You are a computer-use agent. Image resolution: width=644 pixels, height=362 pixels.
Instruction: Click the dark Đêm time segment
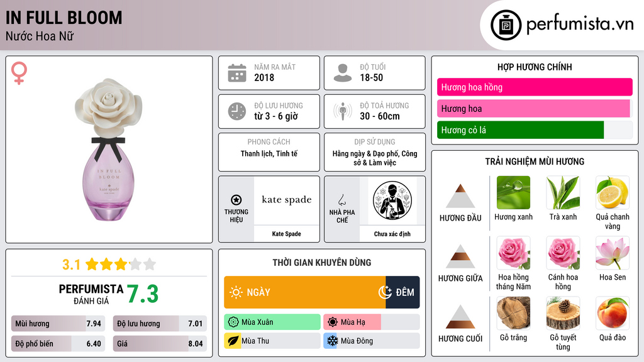[x=402, y=292]
